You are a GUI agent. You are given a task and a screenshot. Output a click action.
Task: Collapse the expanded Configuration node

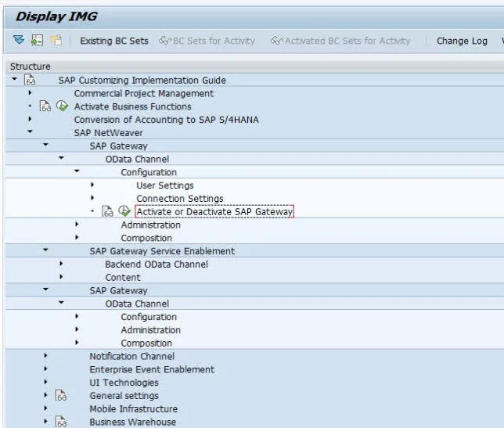[77, 171]
